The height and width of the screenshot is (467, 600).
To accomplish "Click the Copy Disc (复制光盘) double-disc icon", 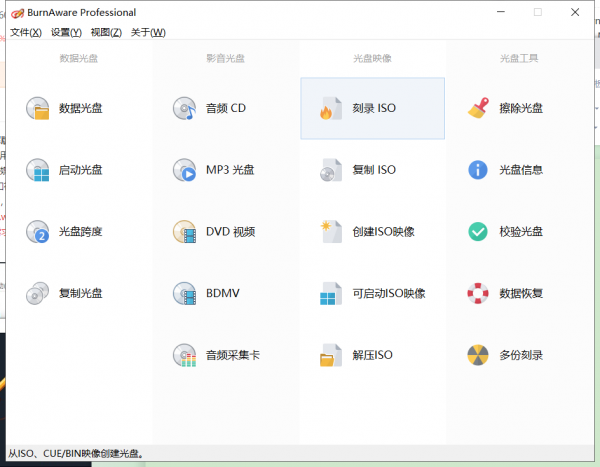I will 38,293.
